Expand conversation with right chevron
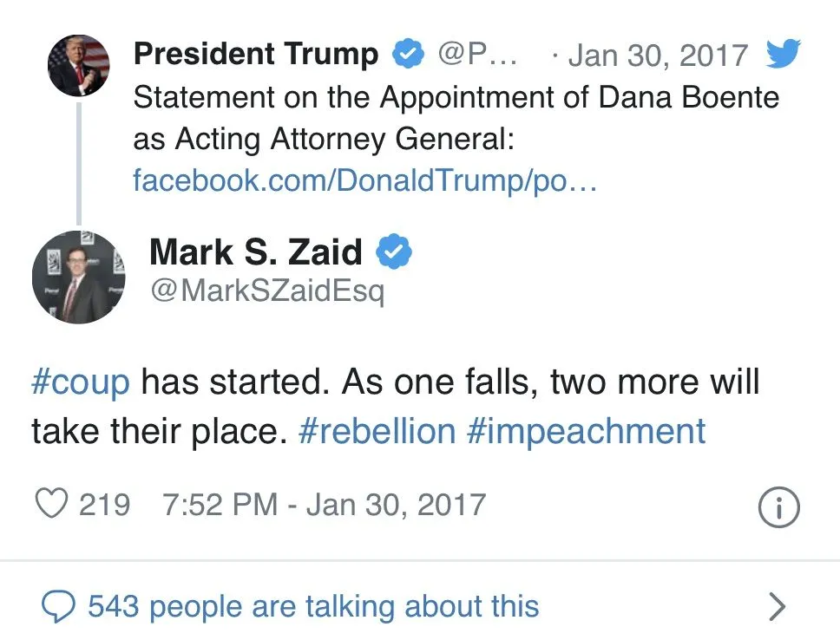Image resolution: width=840 pixels, height=640 pixels. [x=777, y=606]
